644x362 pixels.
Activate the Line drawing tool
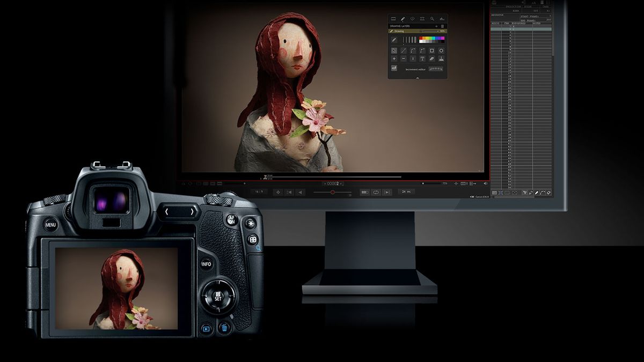tap(402, 50)
